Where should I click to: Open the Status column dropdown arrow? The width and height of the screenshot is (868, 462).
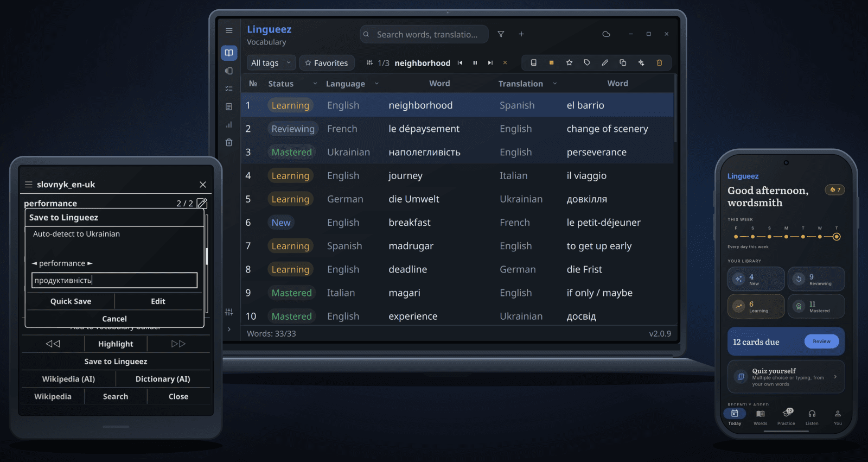pos(315,84)
